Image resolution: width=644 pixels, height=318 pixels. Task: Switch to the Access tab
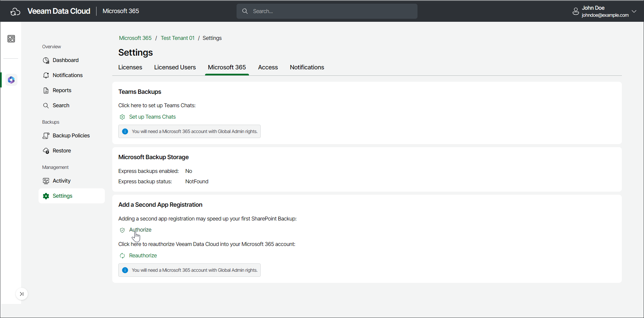pos(268,67)
